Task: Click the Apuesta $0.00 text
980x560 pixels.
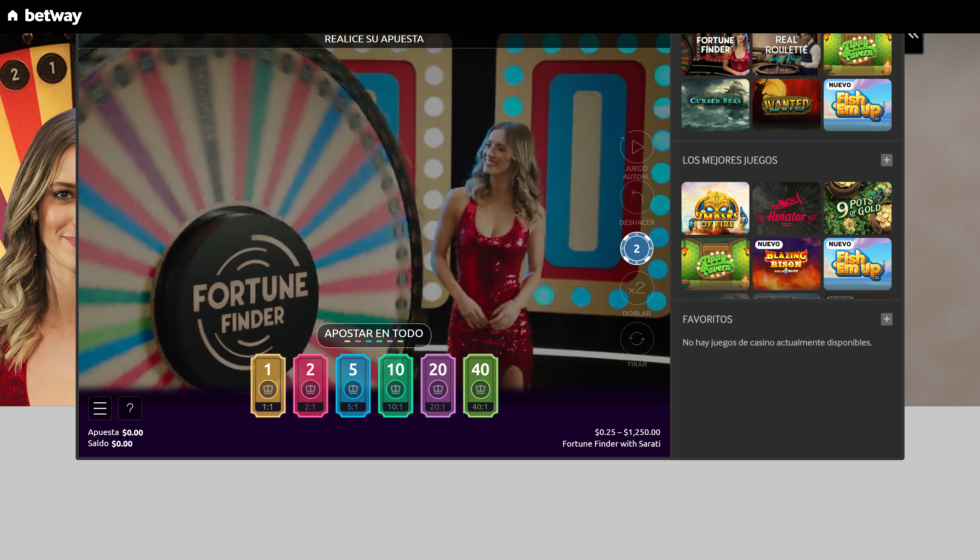Action: (x=115, y=432)
